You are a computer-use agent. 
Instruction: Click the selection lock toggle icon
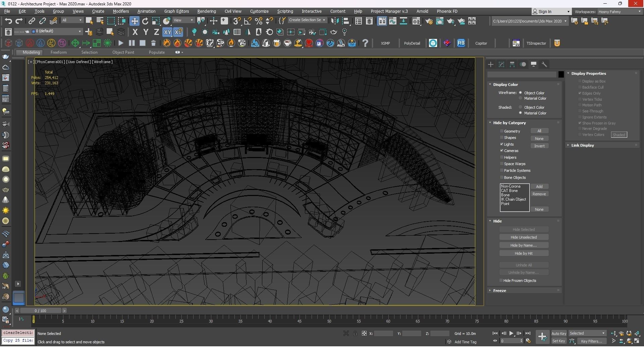tap(355, 333)
